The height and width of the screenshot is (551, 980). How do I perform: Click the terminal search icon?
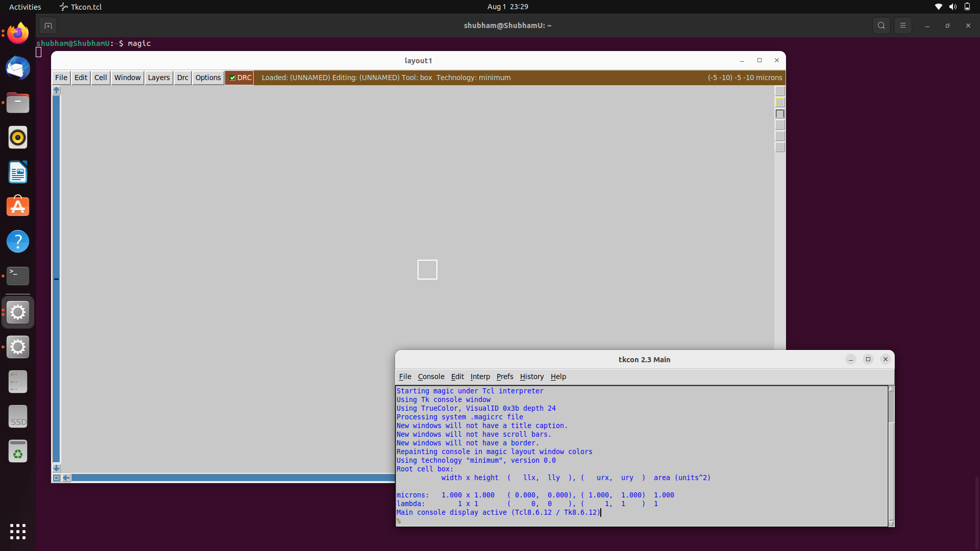[x=881, y=26]
